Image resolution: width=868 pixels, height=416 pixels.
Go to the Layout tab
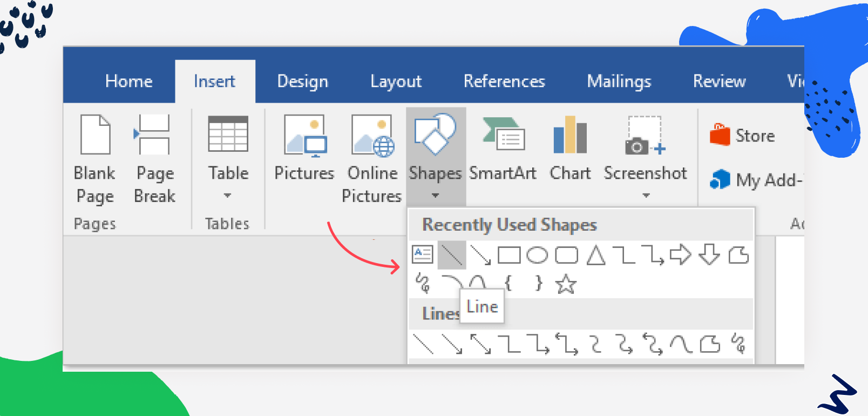(x=396, y=81)
